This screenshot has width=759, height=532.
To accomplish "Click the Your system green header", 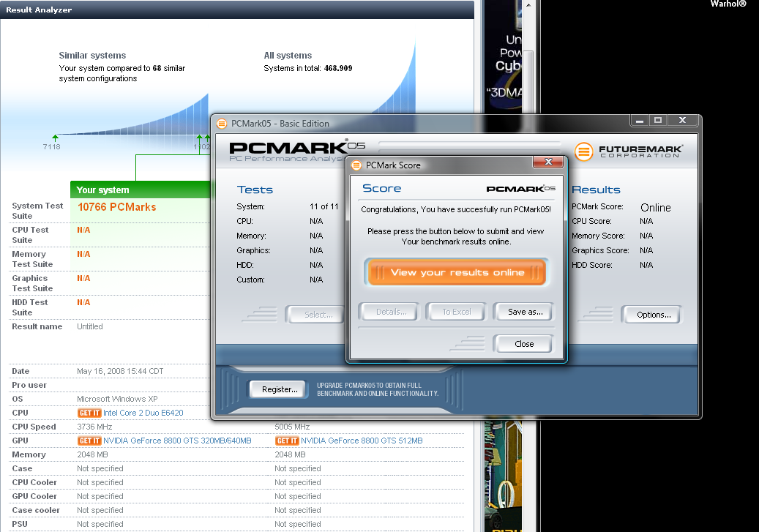I will pos(141,190).
